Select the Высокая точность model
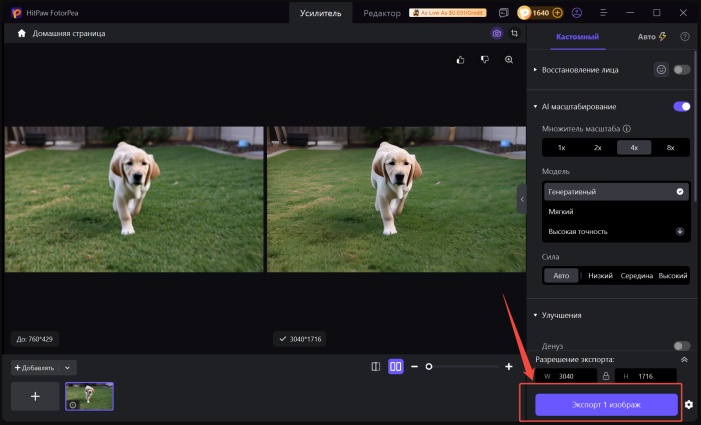The height and width of the screenshot is (425, 701). point(616,231)
